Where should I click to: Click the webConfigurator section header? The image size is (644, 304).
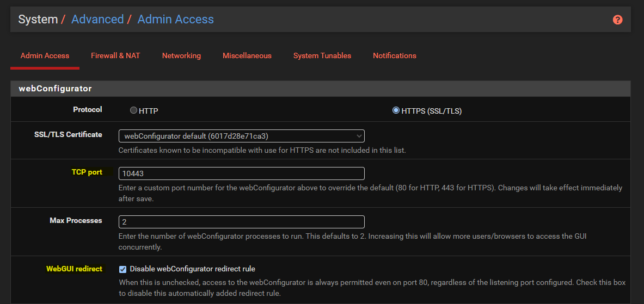pos(320,88)
